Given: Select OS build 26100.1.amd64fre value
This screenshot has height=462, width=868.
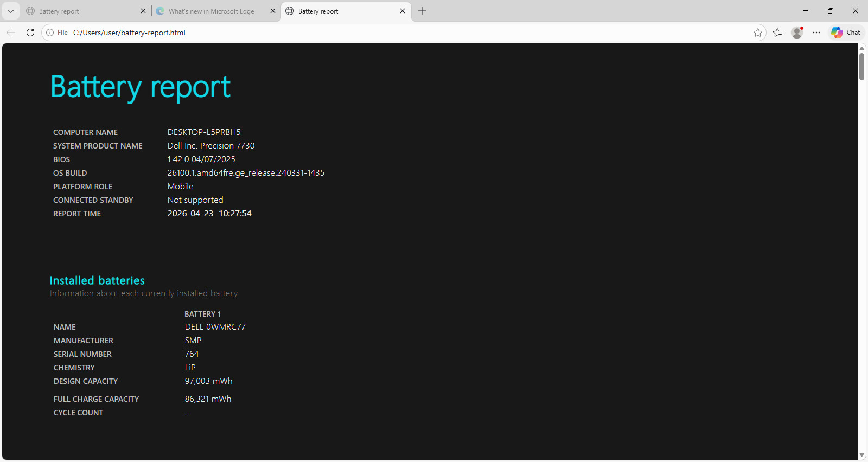Looking at the screenshot, I should pos(246,173).
